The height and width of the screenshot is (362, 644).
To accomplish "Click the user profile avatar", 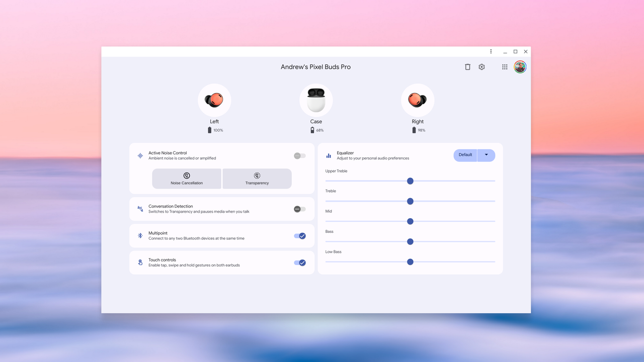I will tap(520, 67).
